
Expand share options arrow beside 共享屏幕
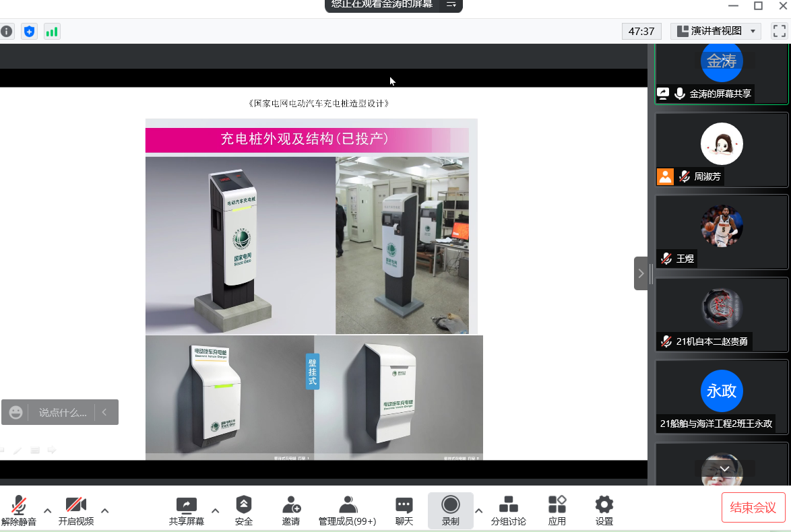point(216,510)
